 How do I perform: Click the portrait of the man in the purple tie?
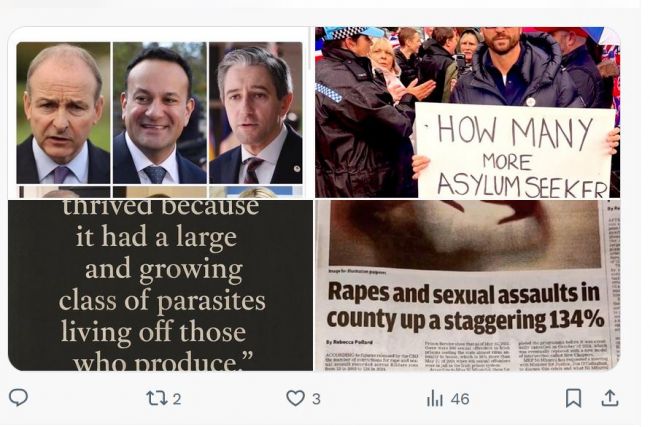63,113
